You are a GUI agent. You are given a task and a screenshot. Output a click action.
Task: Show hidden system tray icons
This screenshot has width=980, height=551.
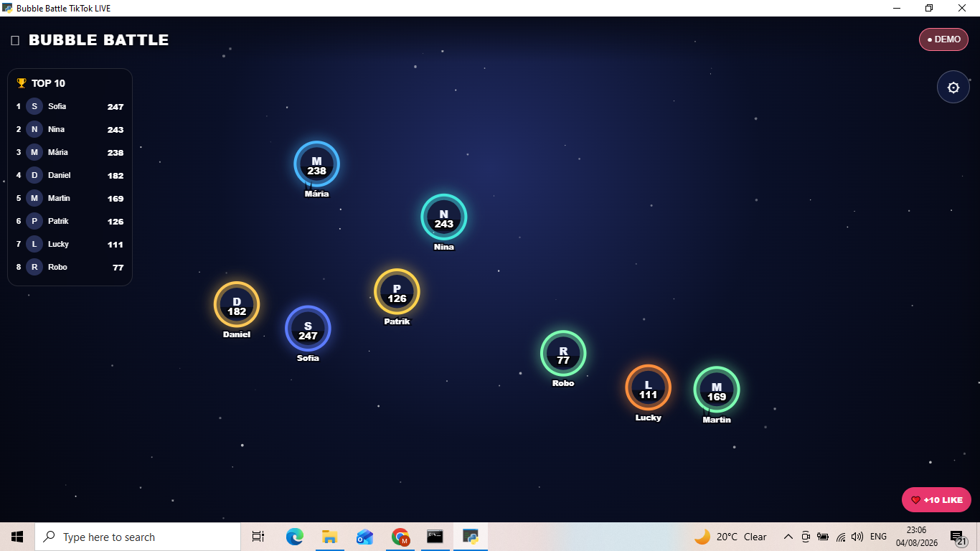(788, 537)
